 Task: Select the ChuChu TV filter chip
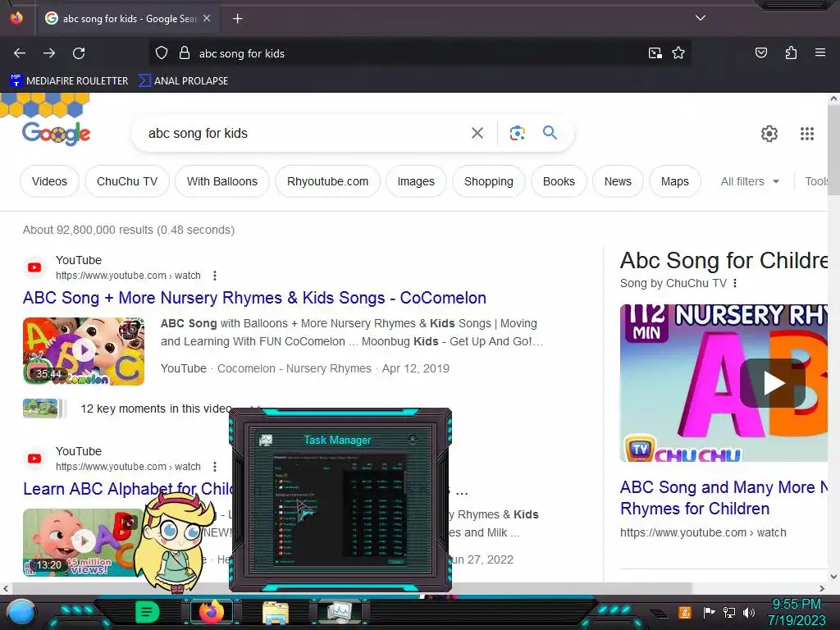(127, 181)
